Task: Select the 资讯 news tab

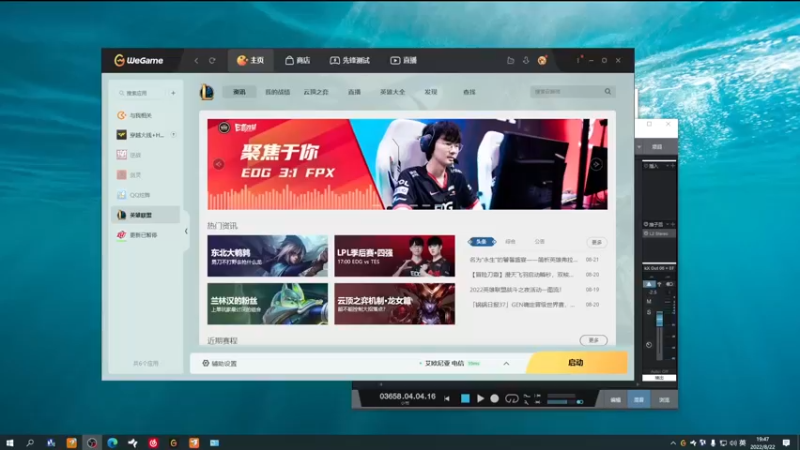Action: pyautogui.click(x=239, y=92)
